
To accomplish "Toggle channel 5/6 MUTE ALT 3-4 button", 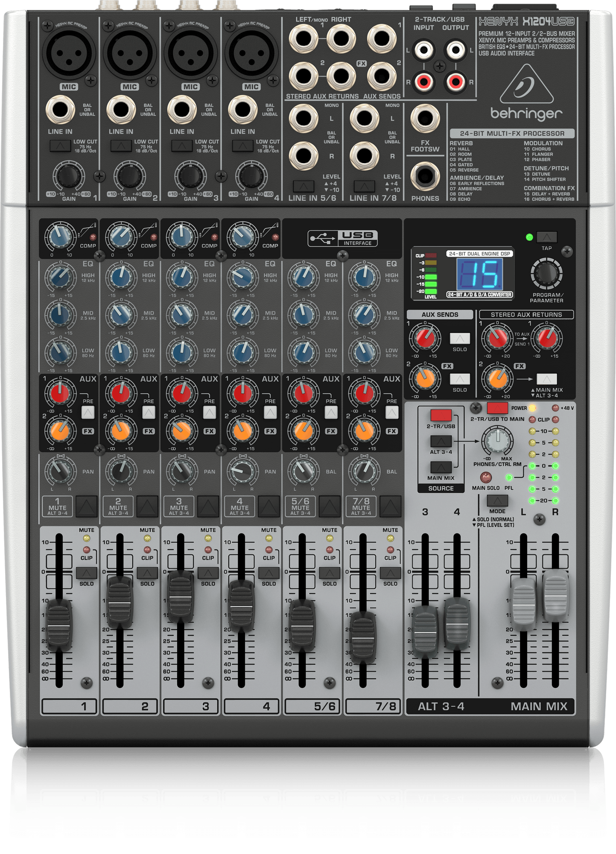I will pyautogui.click(x=330, y=506).
